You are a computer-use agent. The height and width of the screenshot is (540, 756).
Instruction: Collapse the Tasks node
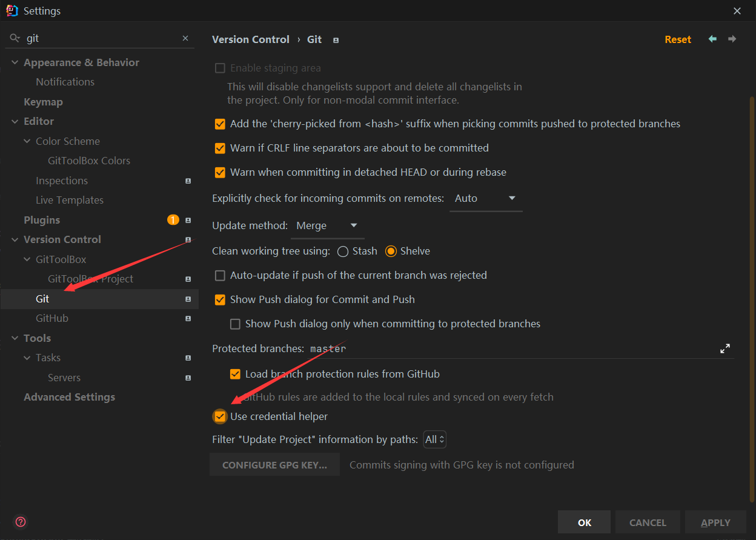pos(27,358)
